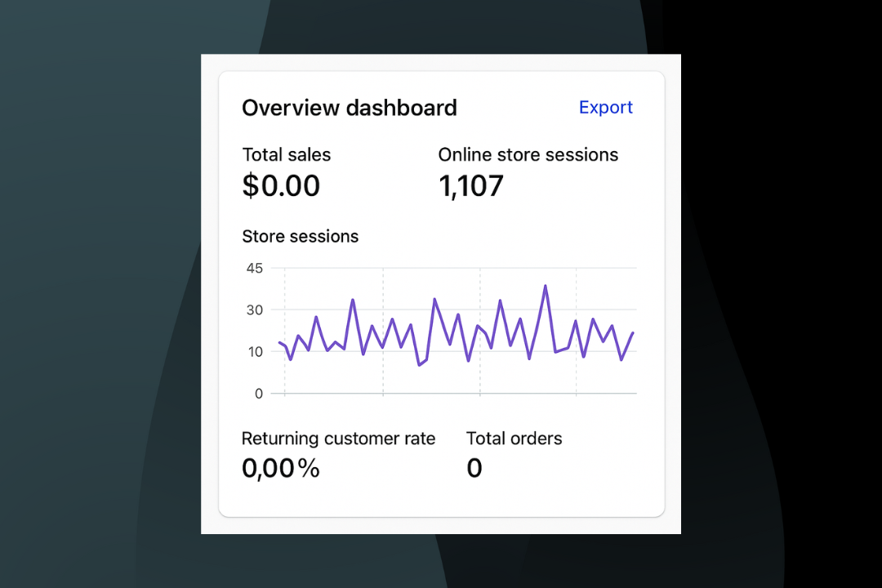Click the Export link
Screen dimensions: 882x588
[606, 108]
